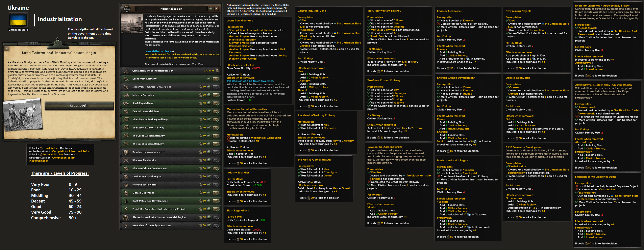Click the Ukrainian State flag
The height and width of the screenshot is (250, 644).
[x=18, y=20]
